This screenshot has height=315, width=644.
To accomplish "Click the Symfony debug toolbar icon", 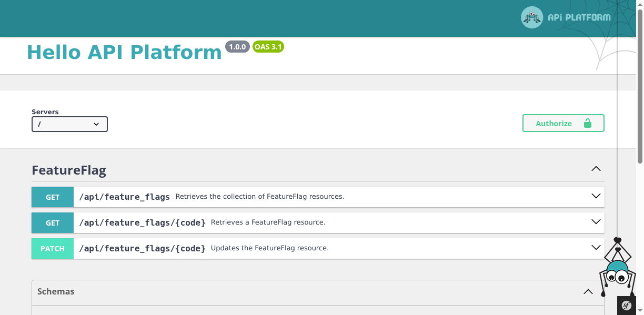I will click(x=626, y=306).
